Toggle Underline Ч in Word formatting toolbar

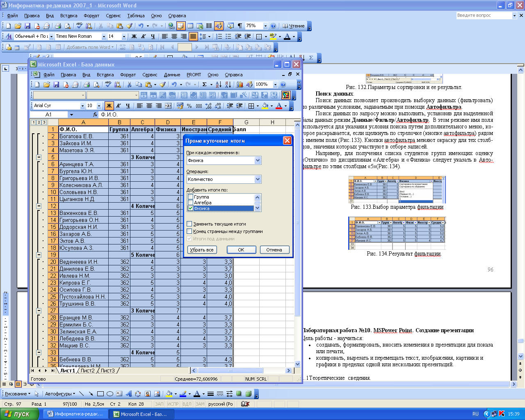coord(153,37)
